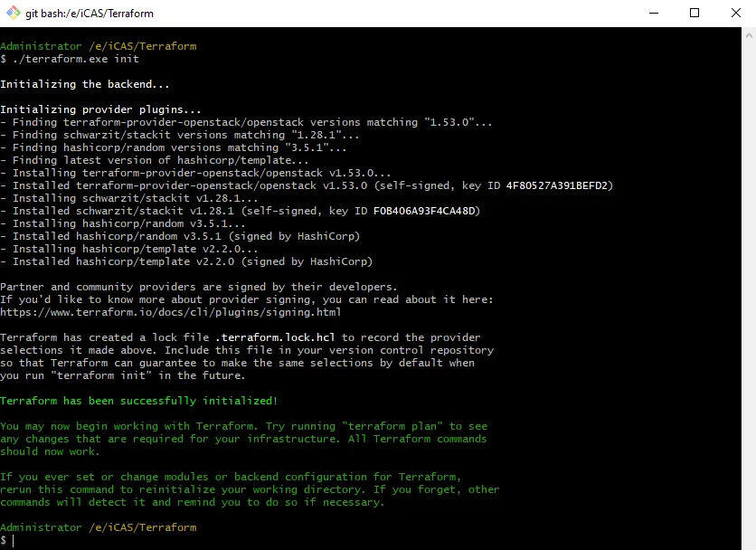Click the openstack key ID 4F80527A391BEFD2
The width and height of the screenshot is (756, 550).
click(556, 185)
